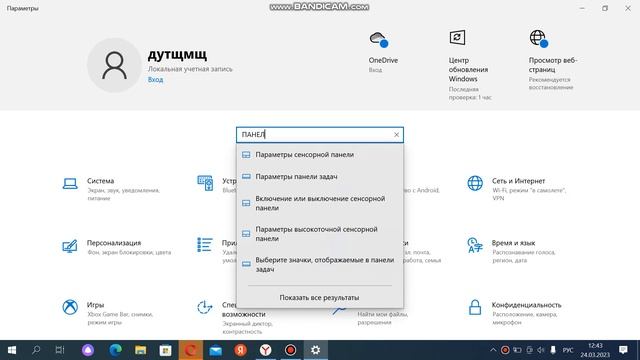This screenshot has width=640, height=360.
Task: Open Microsoft Store from the taskbar
Action: [x=165, y=350]
